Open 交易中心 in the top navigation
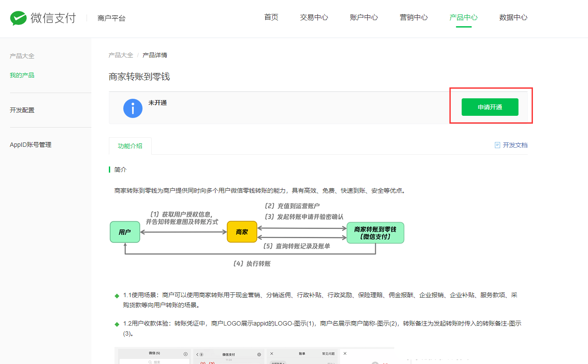Image resolution: width=588 pixels, height=364 pixels. coord(314,17)
